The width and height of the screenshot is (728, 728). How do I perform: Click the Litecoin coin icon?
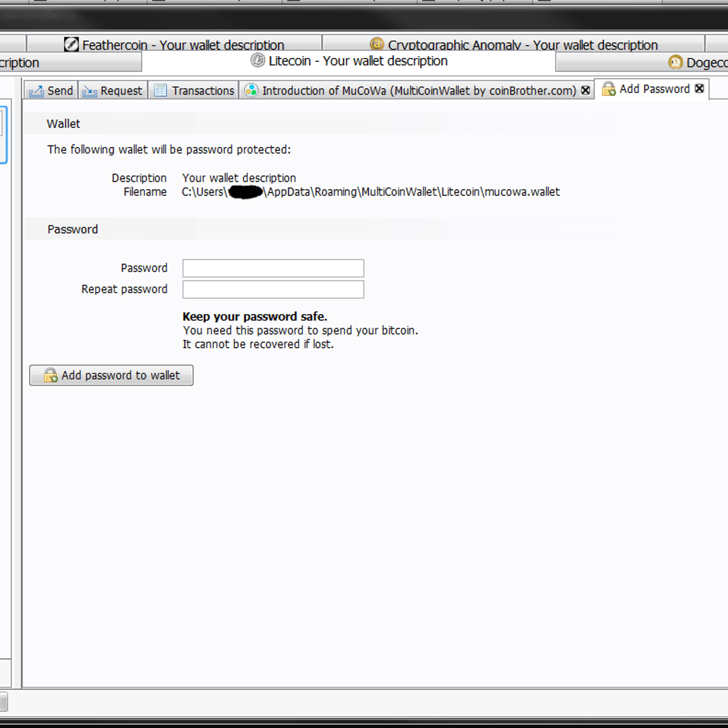pyautogui.click(x=258, y=60)
